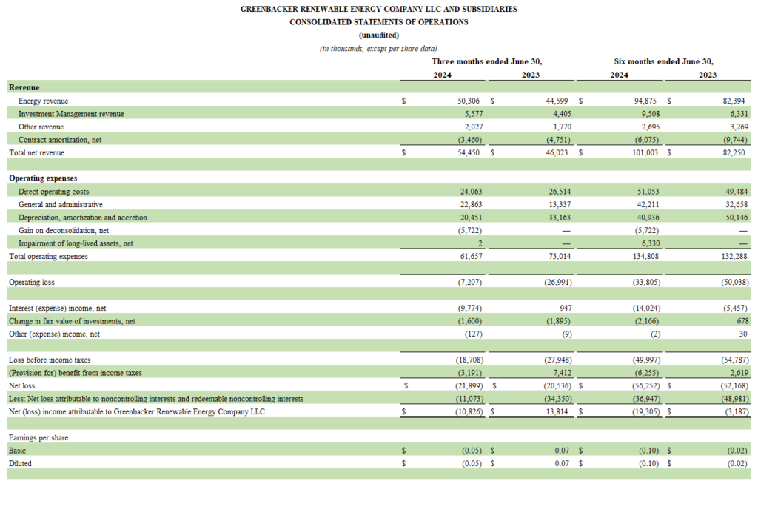
Task: Select 'Depreciation, amortization and accretion' label
Action: pyautogui.click(x=83, y=218)
